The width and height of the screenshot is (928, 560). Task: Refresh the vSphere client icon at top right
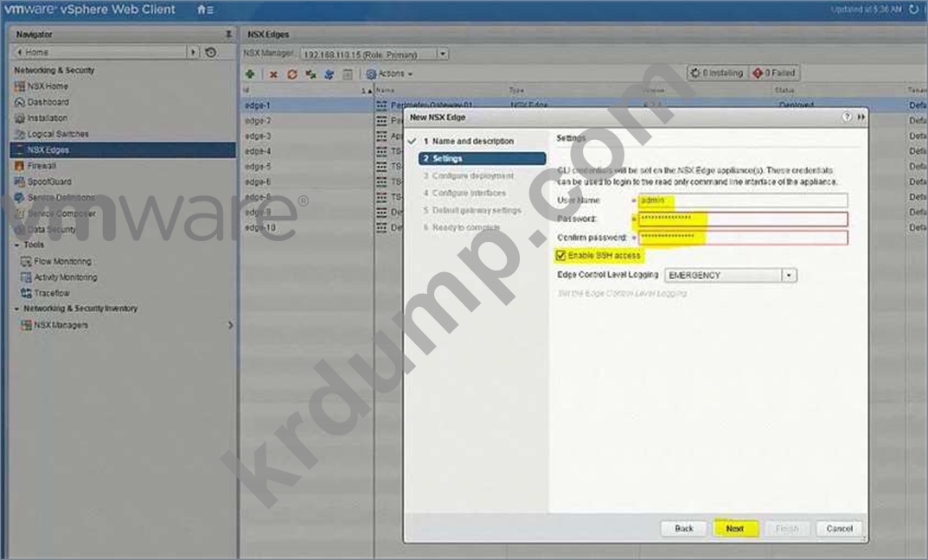point(914,10)
